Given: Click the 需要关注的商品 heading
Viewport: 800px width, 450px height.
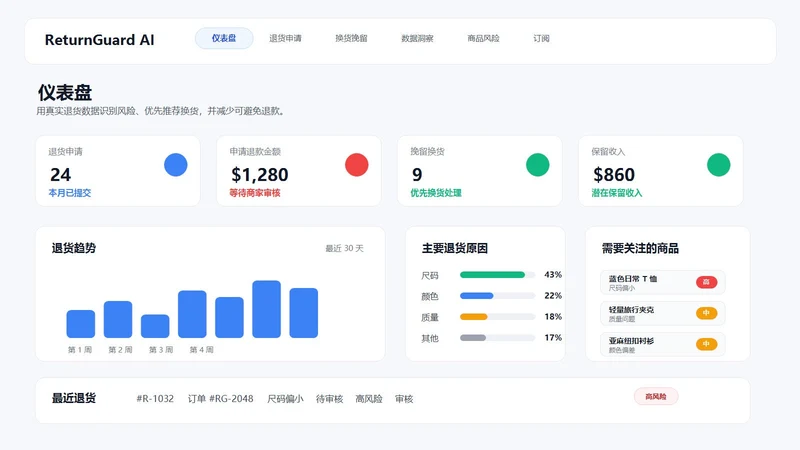Looking at the screenshot, I should pyautogui.click(x=640, y=248).
